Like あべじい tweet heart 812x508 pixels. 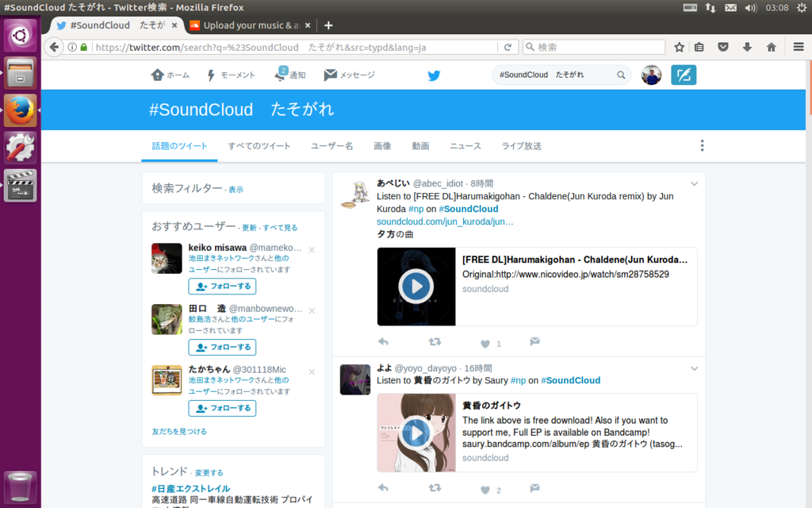pos(485,343)
